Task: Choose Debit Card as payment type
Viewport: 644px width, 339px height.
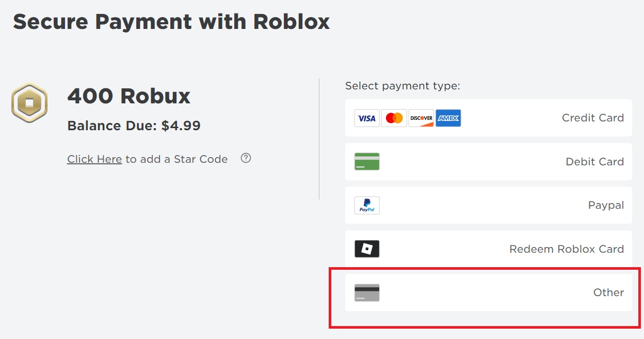Action: pyautogui.click(x=594, y=162)
